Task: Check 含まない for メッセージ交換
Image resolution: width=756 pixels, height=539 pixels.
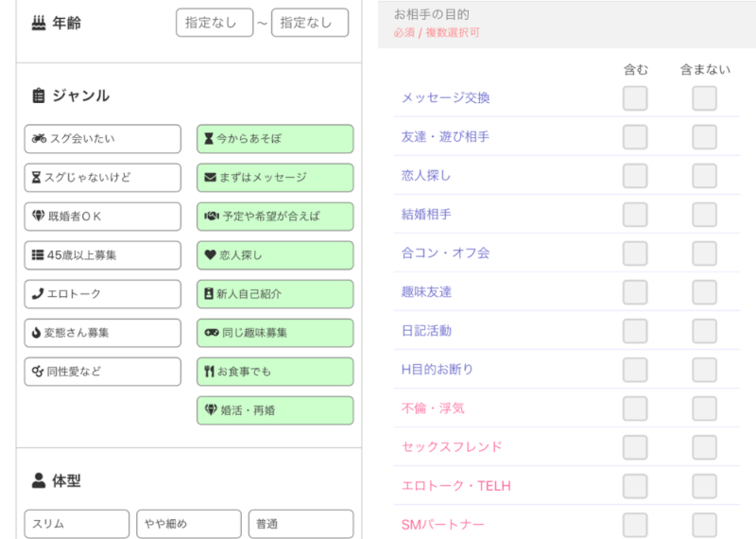Action: 704,98
